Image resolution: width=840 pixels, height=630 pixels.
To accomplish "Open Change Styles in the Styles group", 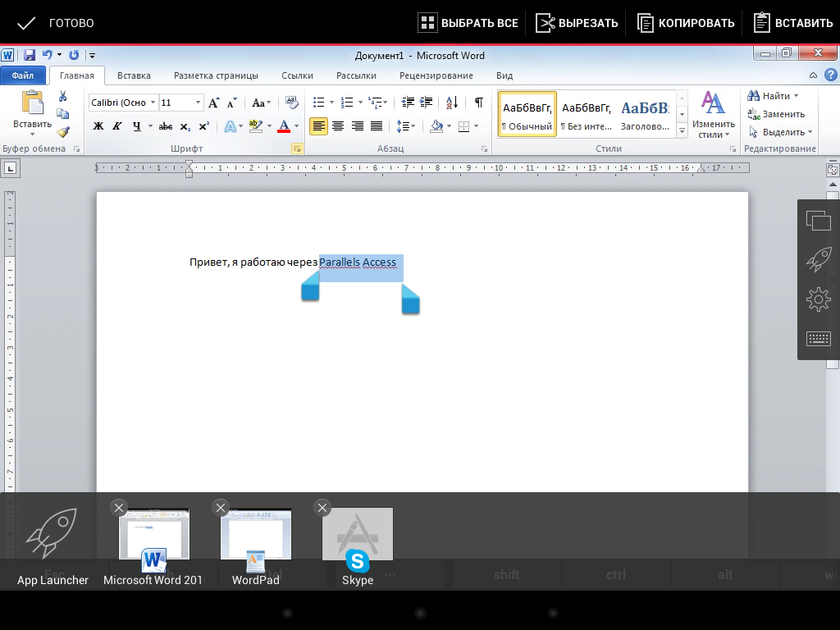I will [713, 115].
